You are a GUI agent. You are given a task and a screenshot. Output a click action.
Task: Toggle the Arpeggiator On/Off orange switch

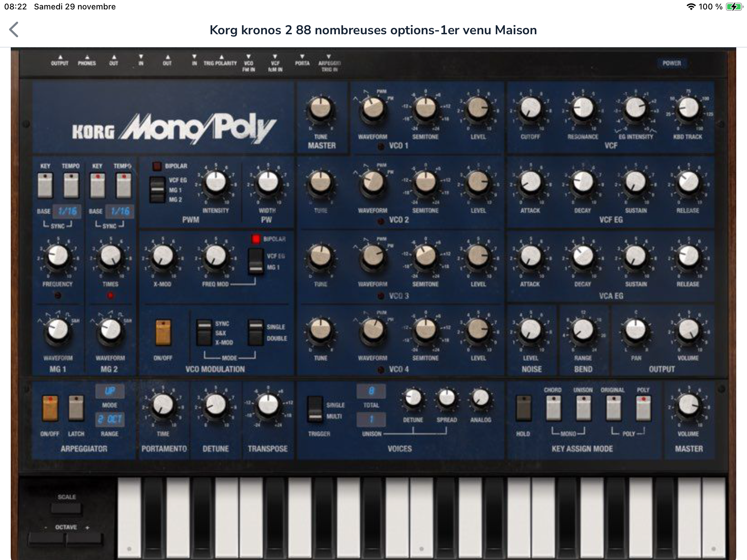click(x=50, y=409)
